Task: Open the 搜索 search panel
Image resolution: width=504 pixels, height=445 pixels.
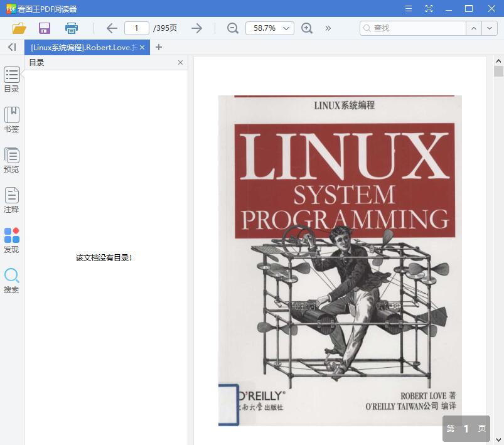Action: (11, 281)
